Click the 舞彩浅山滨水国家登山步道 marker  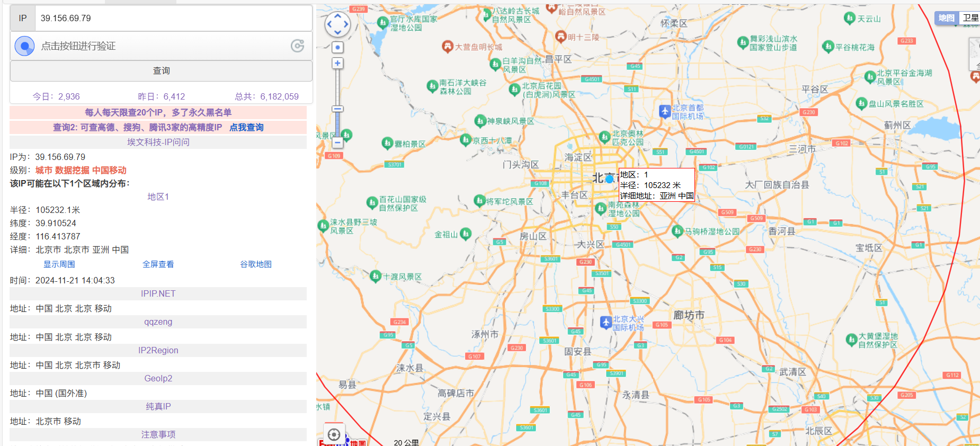[743, 43]
